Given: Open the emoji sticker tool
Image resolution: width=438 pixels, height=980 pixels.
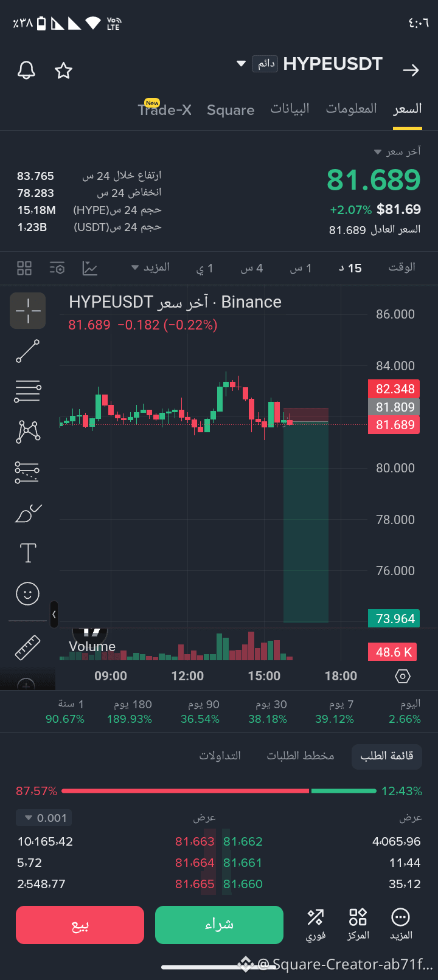Looking at the screenshot, I should coord(28,593).
